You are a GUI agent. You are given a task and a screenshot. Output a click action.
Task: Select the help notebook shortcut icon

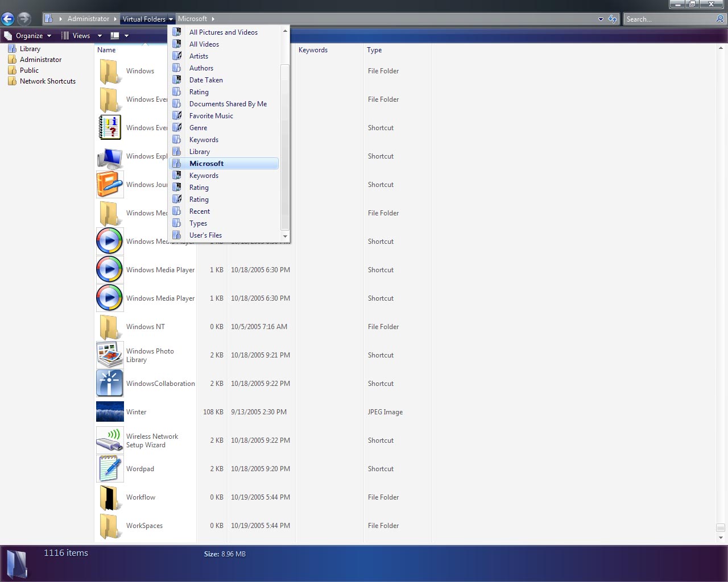tap(110, 128)
